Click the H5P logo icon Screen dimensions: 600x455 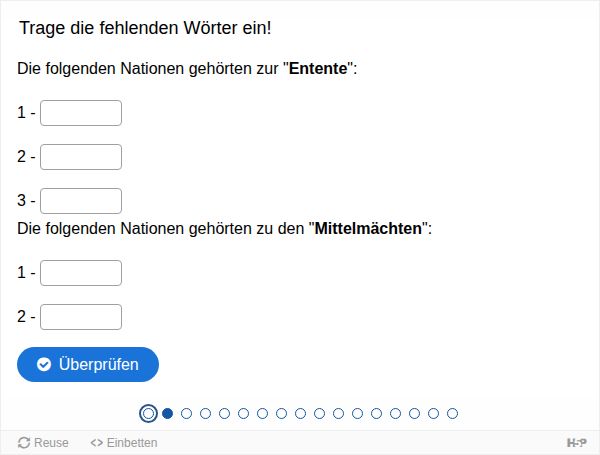pos(576,443)
